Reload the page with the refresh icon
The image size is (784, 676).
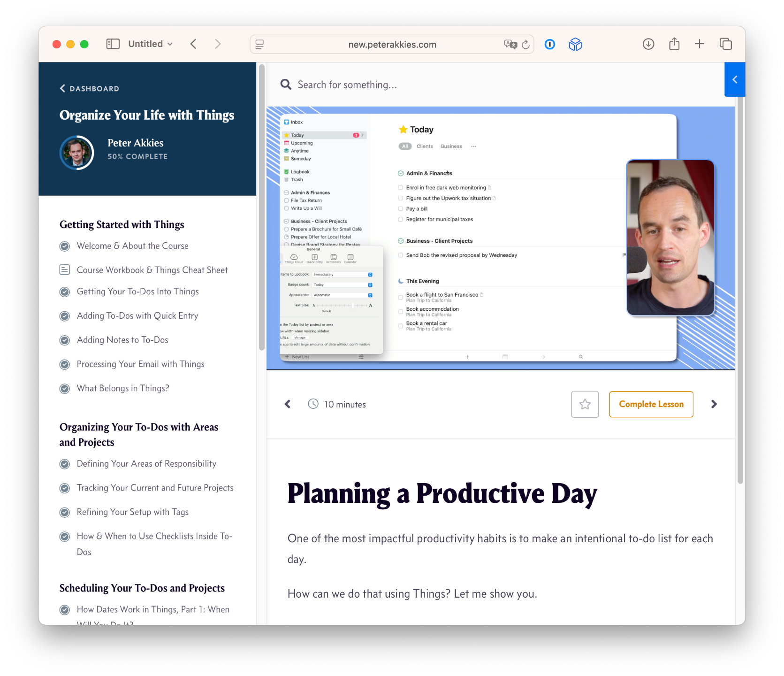(x=526, y=45)
